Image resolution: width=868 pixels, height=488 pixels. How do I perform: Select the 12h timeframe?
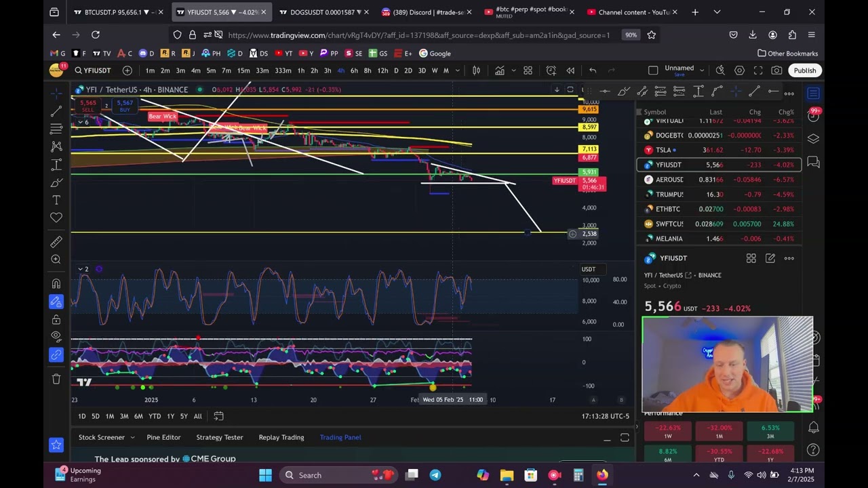(382, 70)
